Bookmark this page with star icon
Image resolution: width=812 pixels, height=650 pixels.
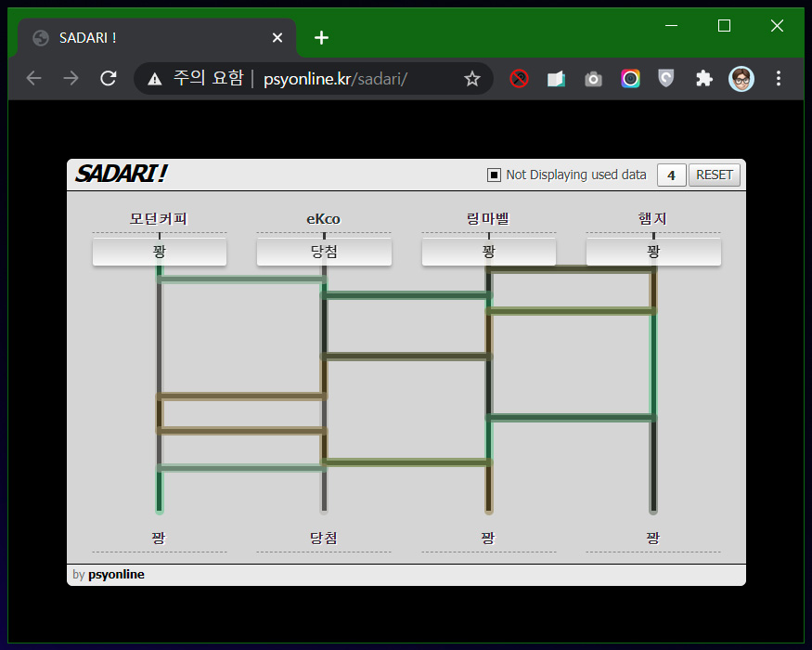pyautogui.click(x=471, y=79)
